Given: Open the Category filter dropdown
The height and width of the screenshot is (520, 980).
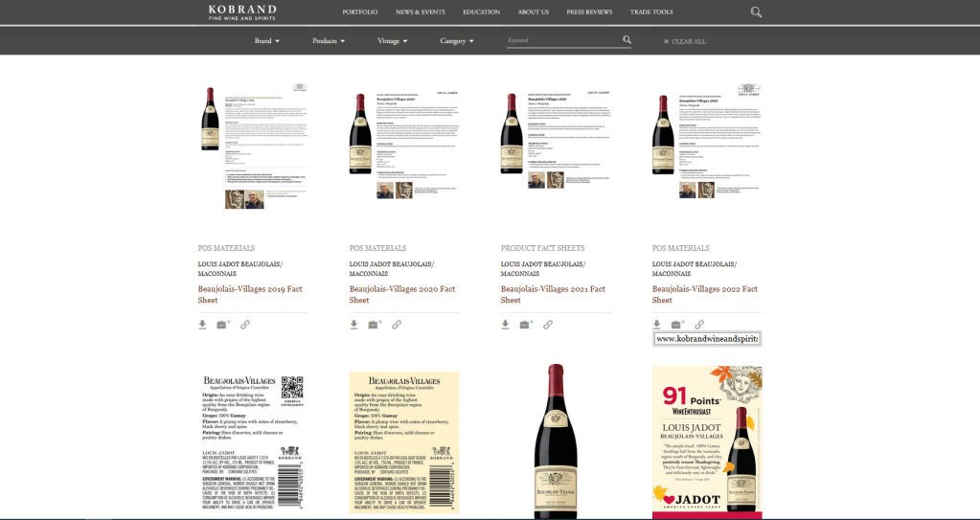Looking at the screenshot, I should tap(457, 41).
